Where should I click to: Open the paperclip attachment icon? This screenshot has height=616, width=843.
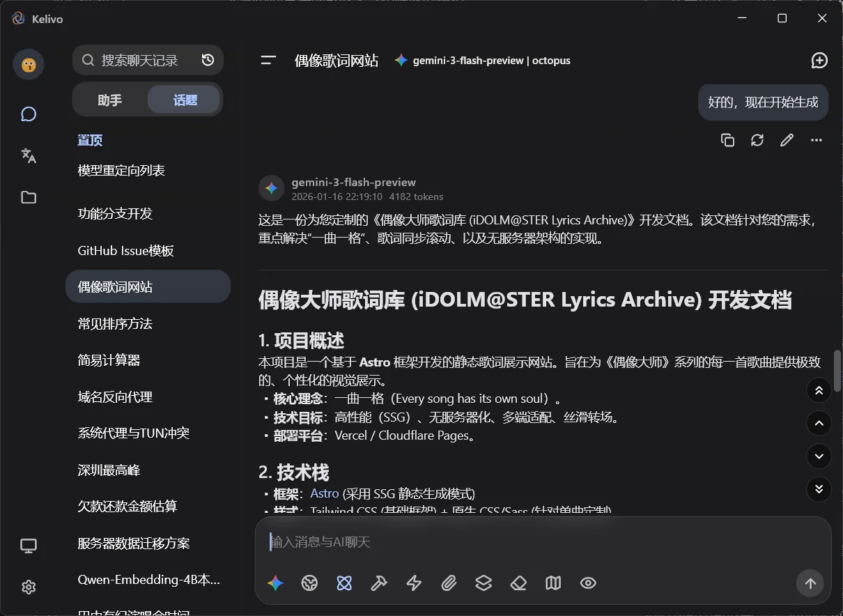[x=449, y=583]
